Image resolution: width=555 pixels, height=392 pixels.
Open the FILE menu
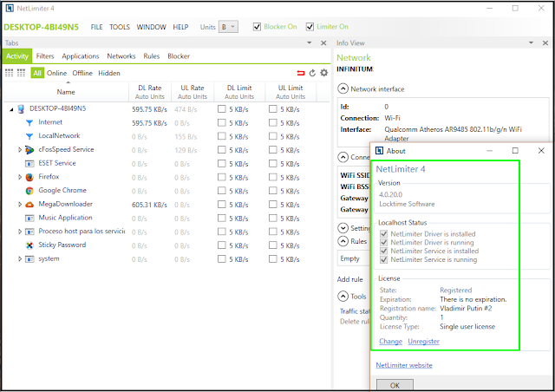tap(96, 27)
